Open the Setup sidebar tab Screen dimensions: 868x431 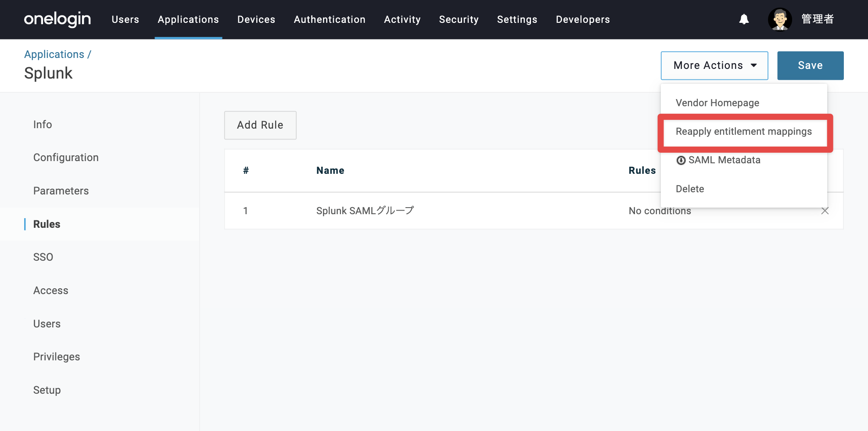click(x=47, y=390)
